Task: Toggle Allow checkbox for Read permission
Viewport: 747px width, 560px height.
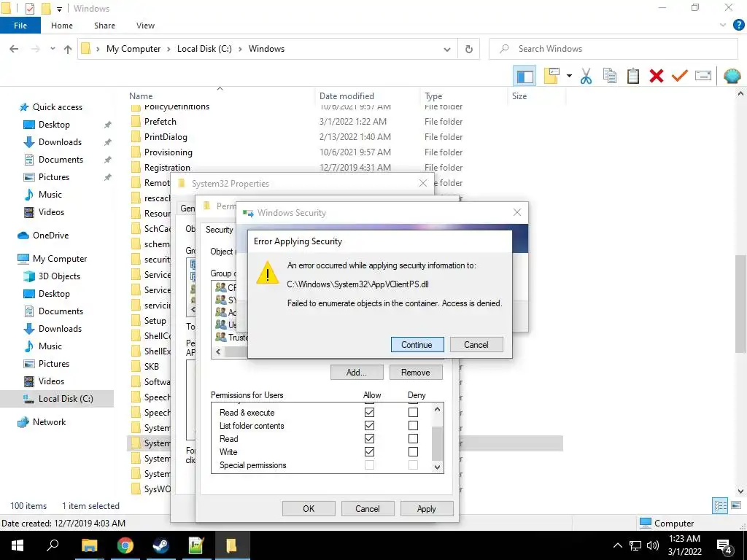Action: coord(369,438)
